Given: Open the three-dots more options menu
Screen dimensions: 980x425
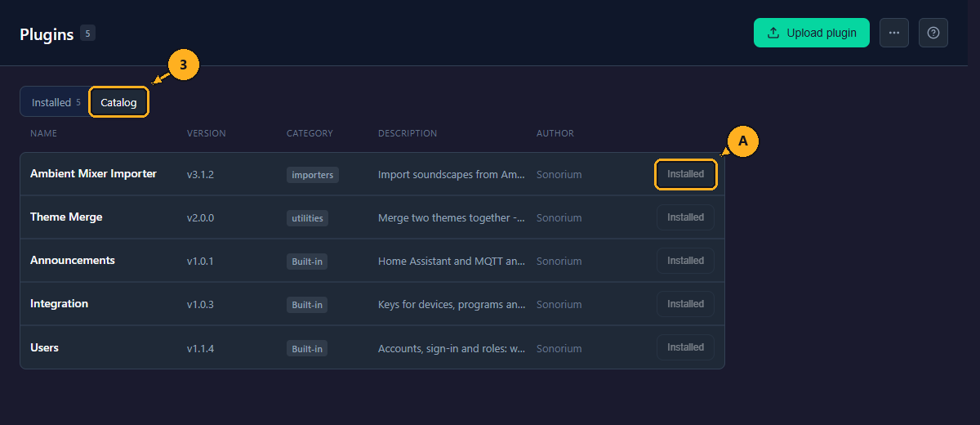Looking at the screenshot, I should click(894, 33).
